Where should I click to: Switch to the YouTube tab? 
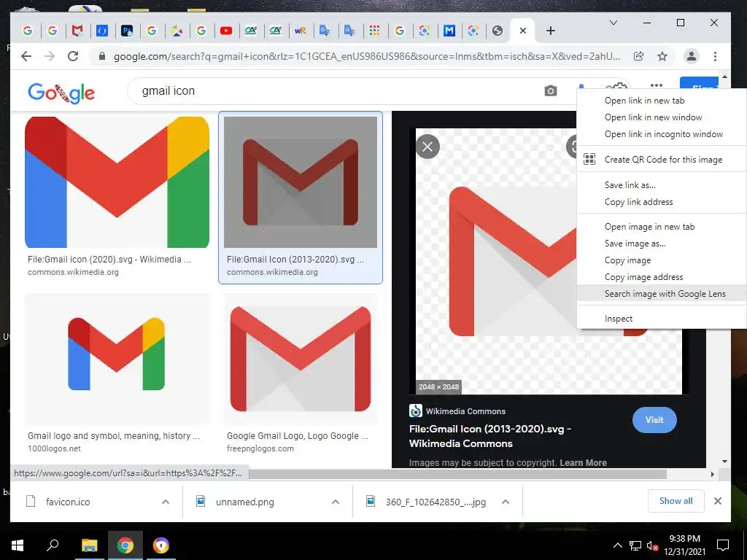point(226,31)
